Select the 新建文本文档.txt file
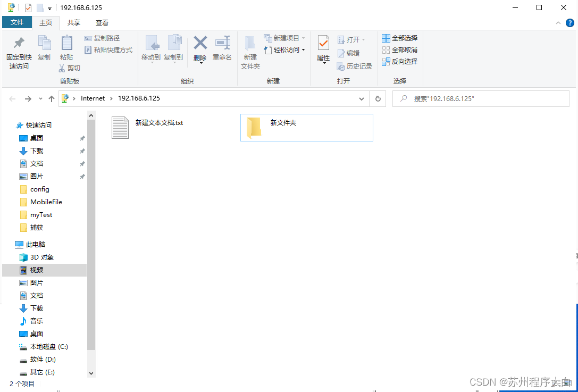Image resolution: width=578 pixels, height=392 pixels. point(148,127)
